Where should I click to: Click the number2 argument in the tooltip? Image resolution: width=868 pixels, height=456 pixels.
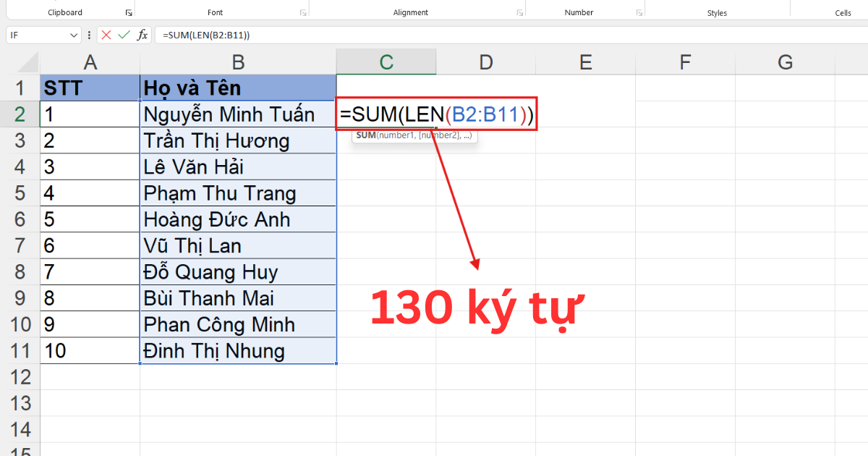tap(440, 135)
